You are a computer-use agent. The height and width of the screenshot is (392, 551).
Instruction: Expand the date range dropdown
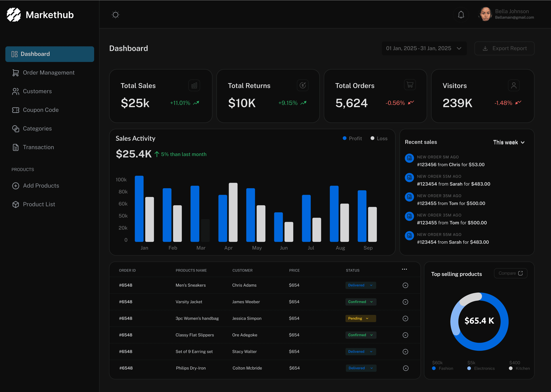424,48
